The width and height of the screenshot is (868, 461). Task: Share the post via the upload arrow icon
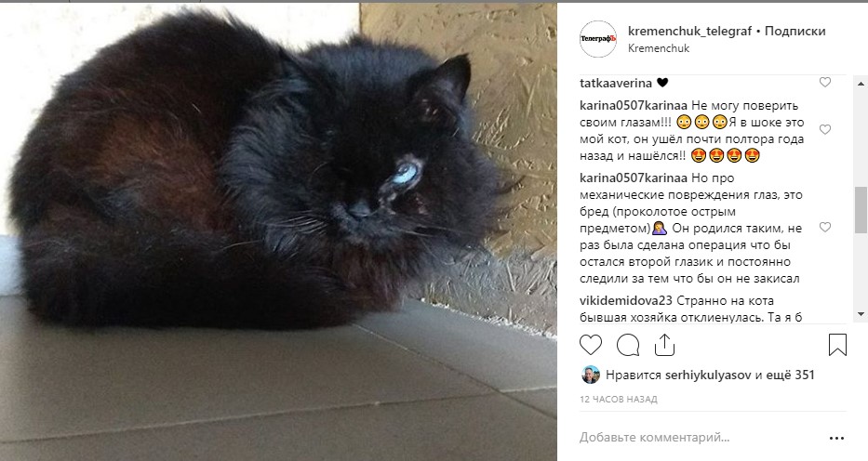click(664, 345)
